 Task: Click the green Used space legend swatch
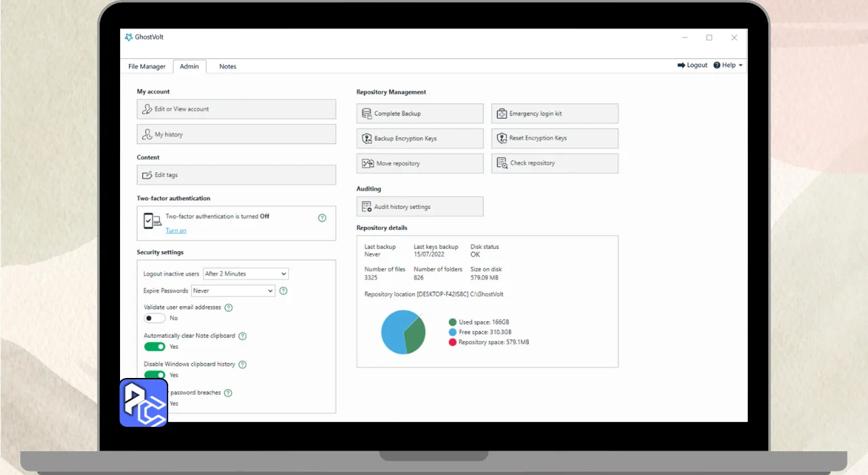[452, 322]
